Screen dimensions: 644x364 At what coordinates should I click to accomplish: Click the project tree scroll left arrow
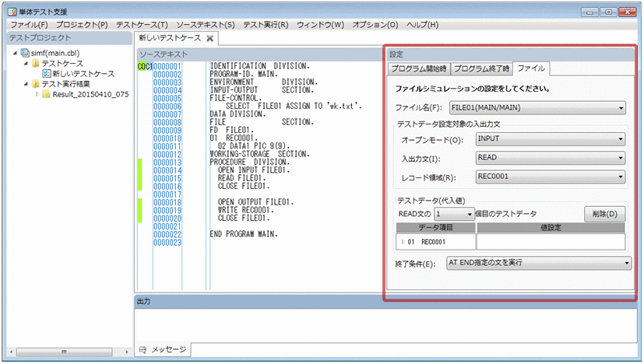(x=11, y=352)
